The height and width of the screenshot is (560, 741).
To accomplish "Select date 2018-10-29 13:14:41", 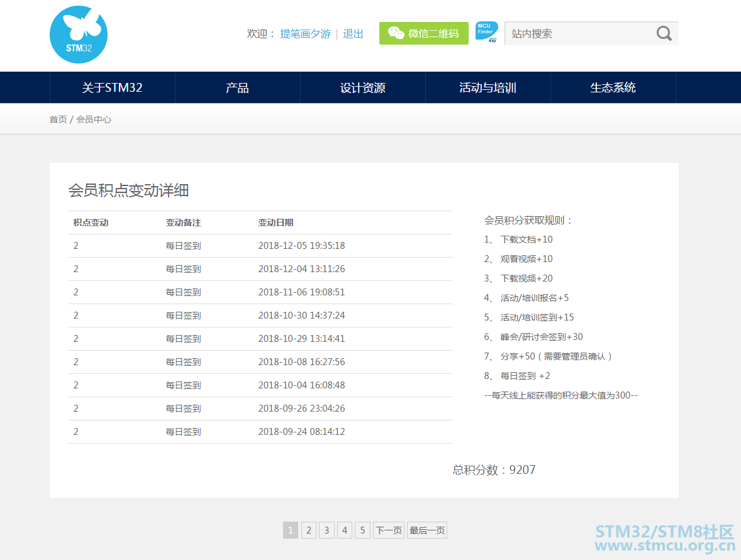I will [x=301, y=339].
